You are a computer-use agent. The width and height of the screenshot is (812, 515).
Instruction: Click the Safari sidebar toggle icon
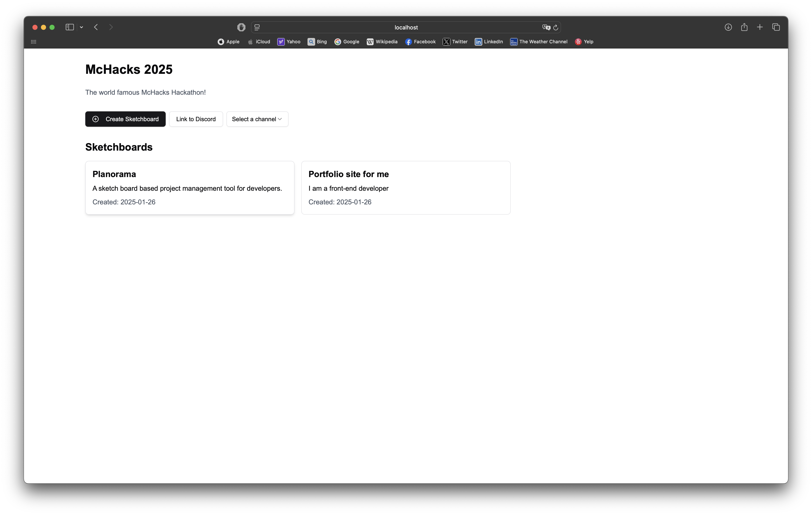coord(70,27)
